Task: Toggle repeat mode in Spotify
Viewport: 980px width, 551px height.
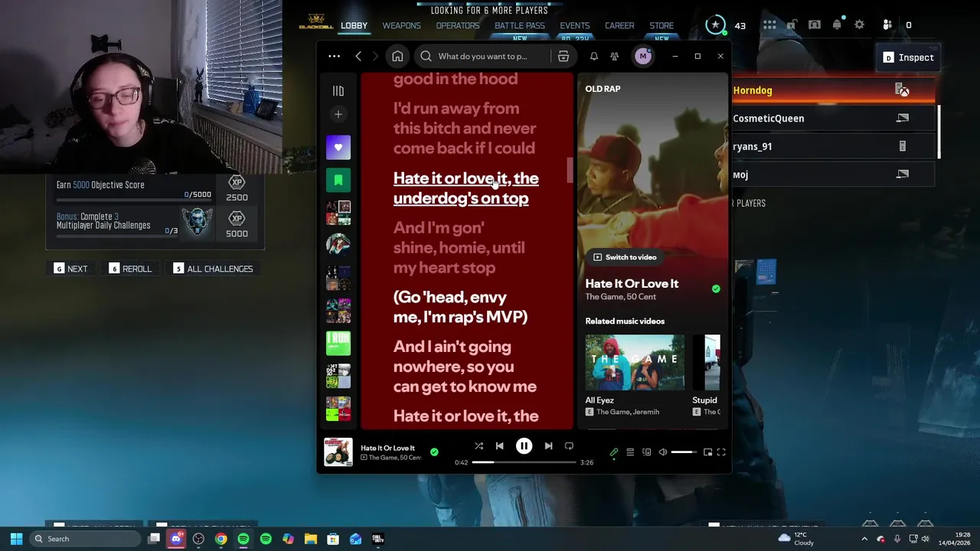Action: pos(569,446)
